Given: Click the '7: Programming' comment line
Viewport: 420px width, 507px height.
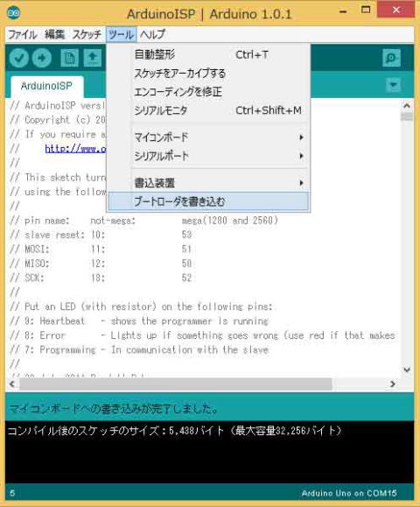Looking at the screenshot, I should point(139,350).
